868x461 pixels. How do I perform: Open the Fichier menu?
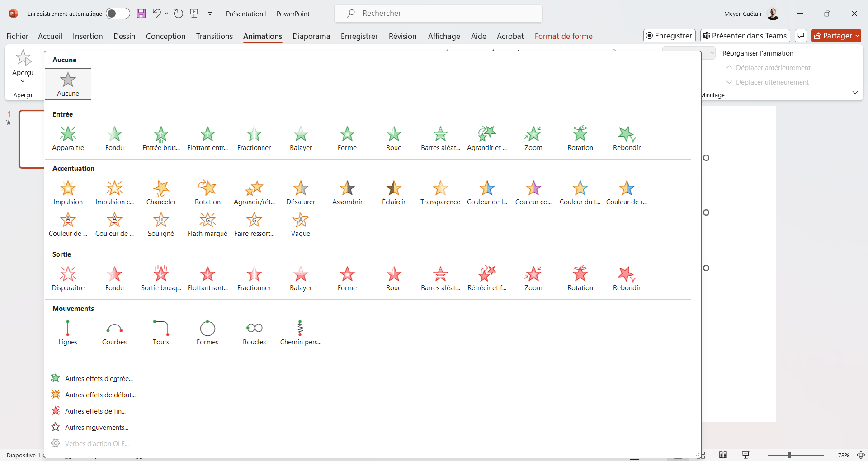click(17, 36)
